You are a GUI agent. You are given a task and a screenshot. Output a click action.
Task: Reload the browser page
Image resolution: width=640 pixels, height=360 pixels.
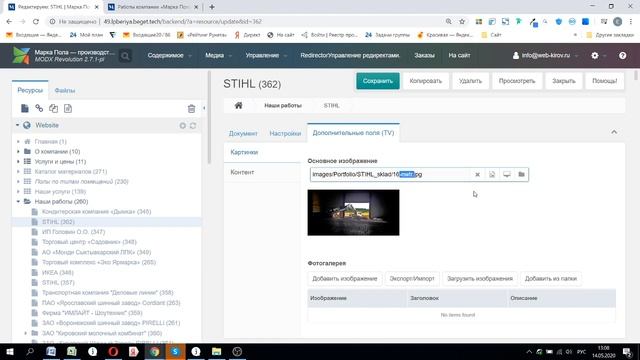point(36,21)
